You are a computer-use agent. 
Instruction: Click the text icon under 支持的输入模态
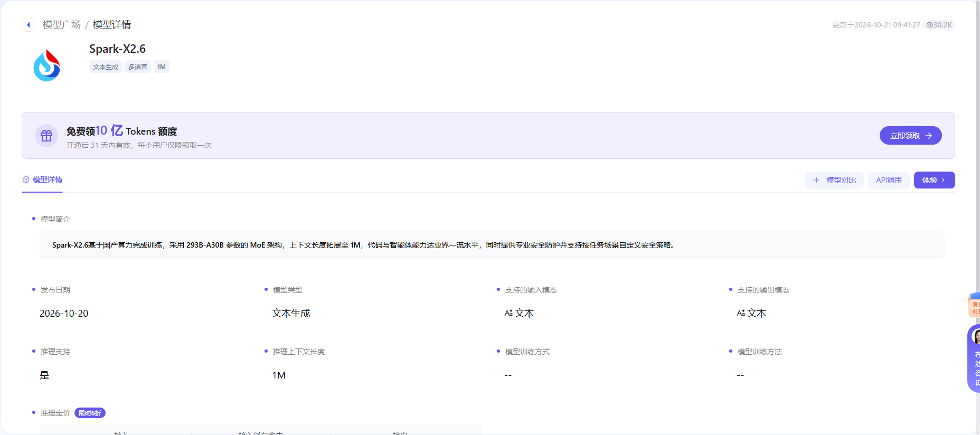508,314
